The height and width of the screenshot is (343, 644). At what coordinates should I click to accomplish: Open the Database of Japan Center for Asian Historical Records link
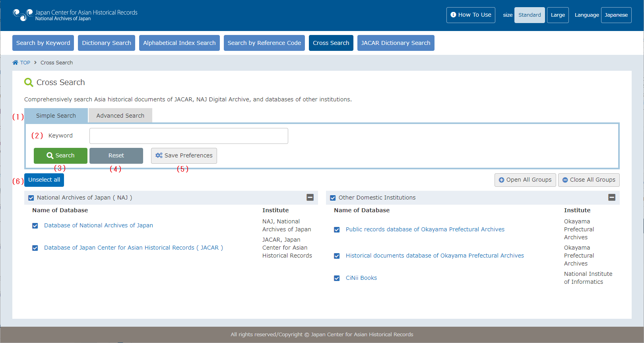[134, 248]
